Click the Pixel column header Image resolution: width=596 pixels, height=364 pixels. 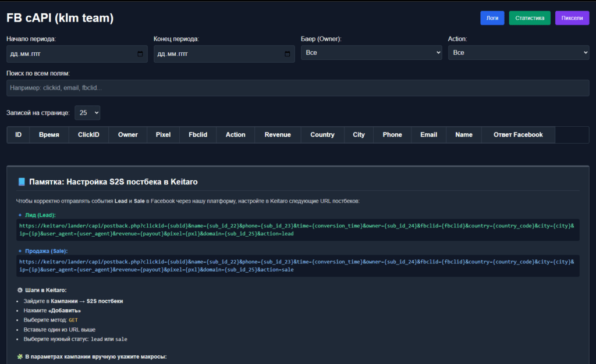163,135
